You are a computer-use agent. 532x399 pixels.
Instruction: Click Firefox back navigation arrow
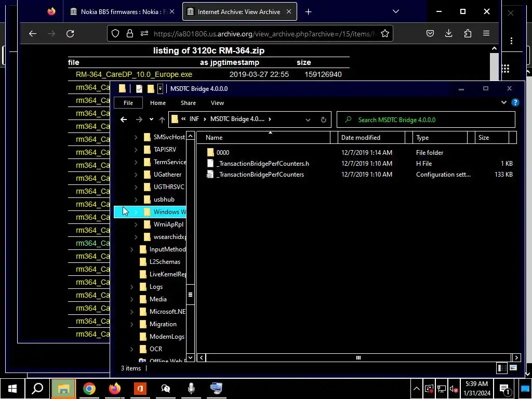(x=33, y=34)
